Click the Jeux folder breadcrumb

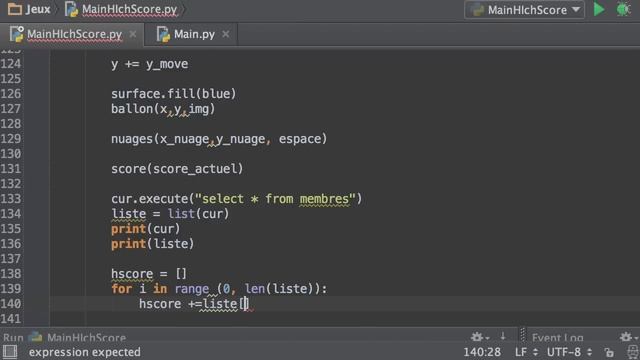29,9
